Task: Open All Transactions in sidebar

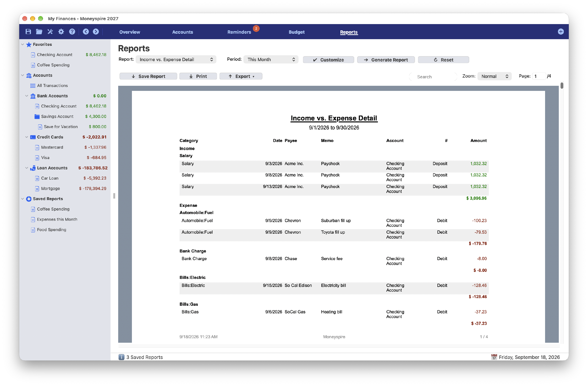Action: pyautogui.click(x=65, y=86)
